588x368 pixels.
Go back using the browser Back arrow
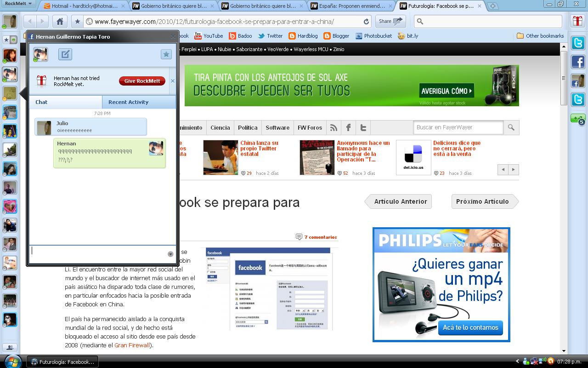30,21
